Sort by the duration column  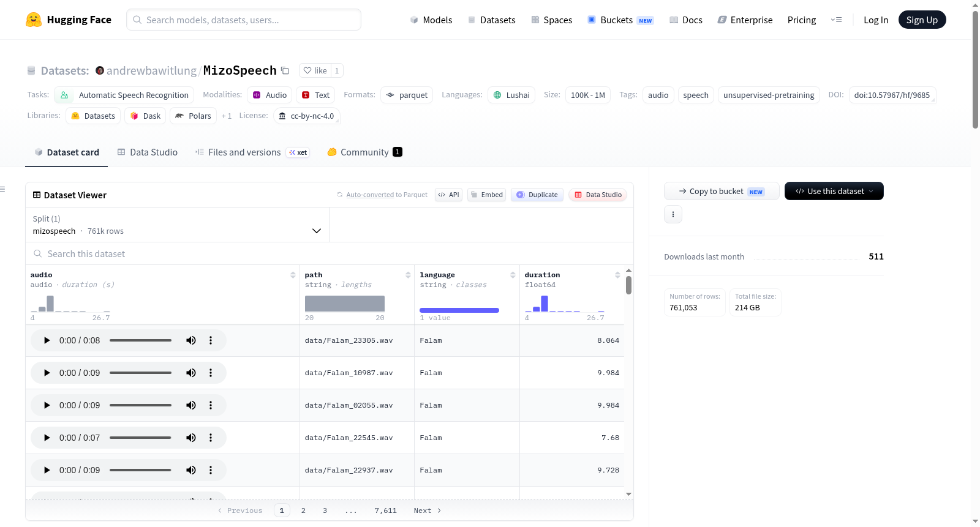point(617,275)
